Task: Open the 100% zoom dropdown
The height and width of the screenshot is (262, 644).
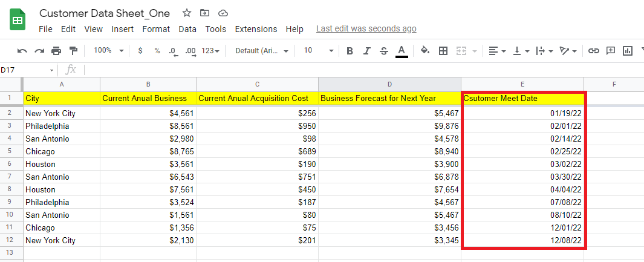Action: (109, 51)
